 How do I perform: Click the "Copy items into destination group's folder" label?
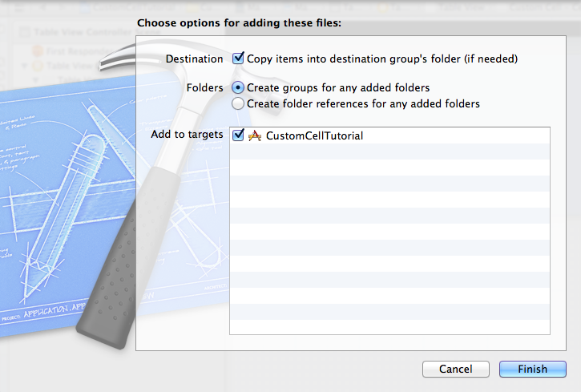pyautogui.click(x=382, y=59)
